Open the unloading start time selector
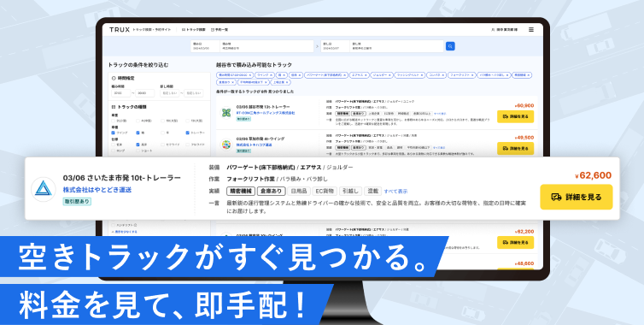Viewport: 644px width, 325px height. pyautogui.click(x=169, y=93)
